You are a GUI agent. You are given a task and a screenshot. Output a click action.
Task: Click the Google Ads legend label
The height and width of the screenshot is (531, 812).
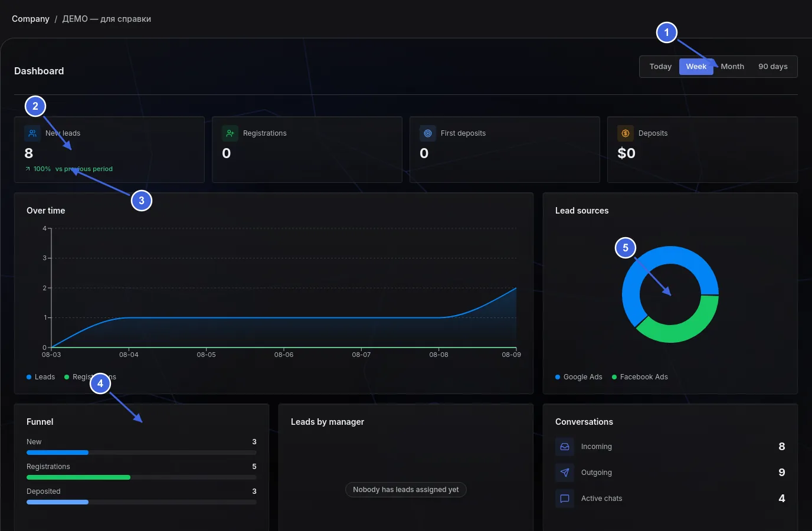(x=583, y=377)
